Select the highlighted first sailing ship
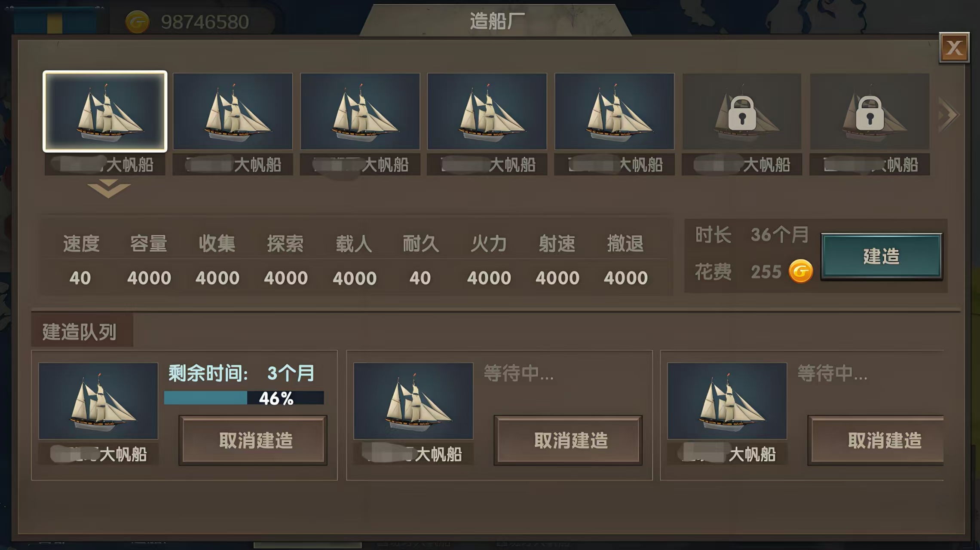This screenshot has height=550, width=980. click(105, 111)
